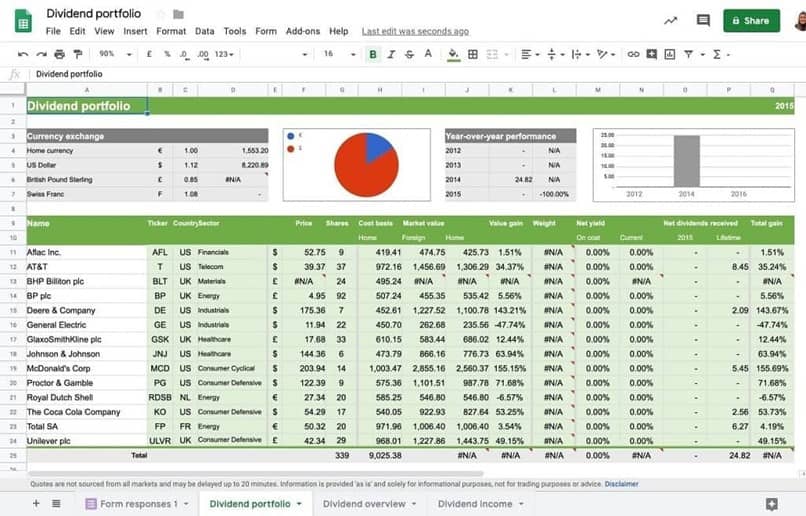The width and height of the screenshot is (806, 516).
Task: Toggle strikethrough formatting
Action: tap(410, 54)
